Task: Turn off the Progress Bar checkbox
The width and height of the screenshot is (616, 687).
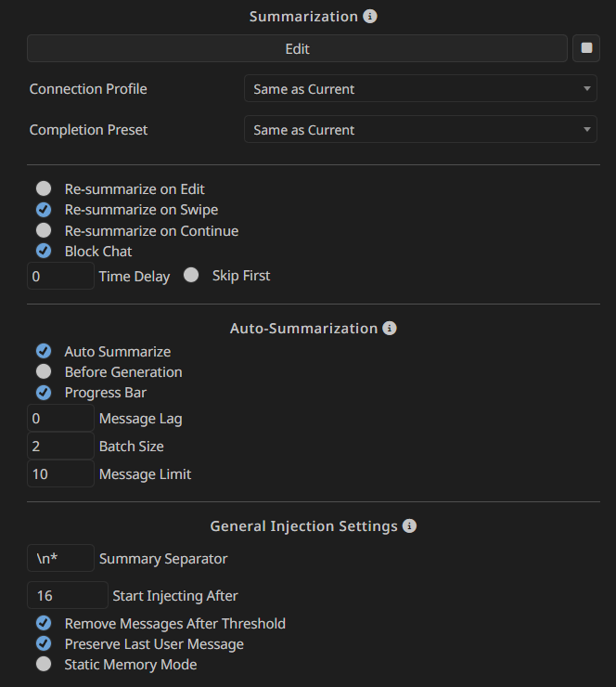Action: click(44, 393)
